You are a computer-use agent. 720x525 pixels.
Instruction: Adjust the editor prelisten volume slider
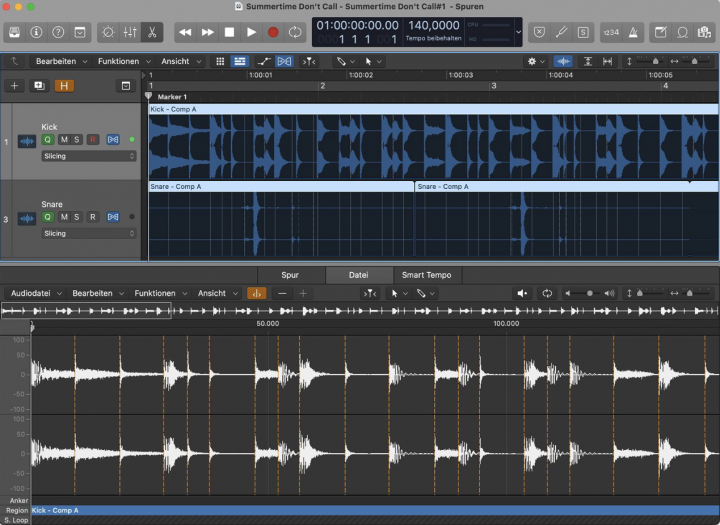point(590,293)
